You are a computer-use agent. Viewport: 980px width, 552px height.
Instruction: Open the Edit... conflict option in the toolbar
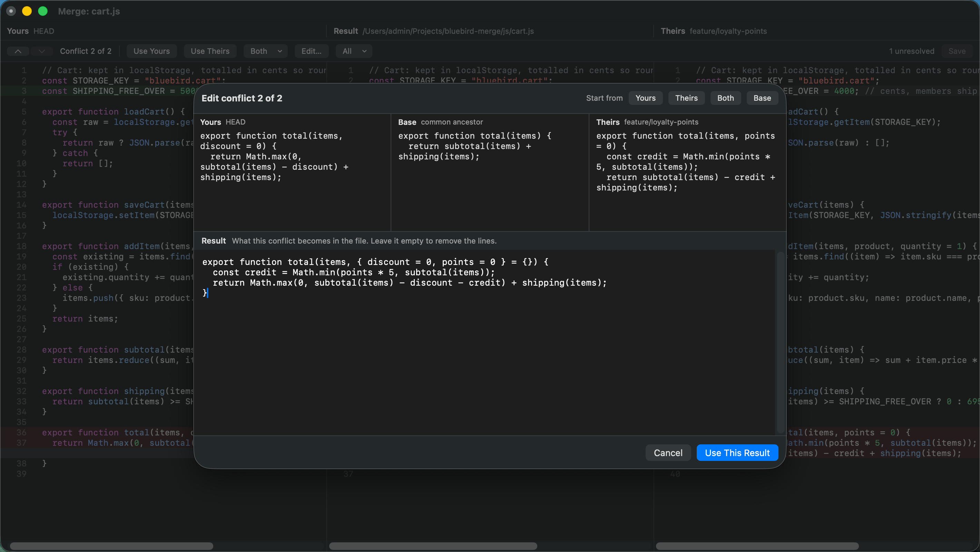(311, 51)
